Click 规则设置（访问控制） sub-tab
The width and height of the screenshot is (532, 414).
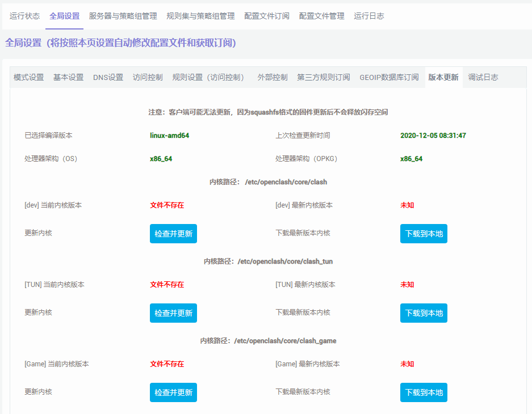pos(210,77)
